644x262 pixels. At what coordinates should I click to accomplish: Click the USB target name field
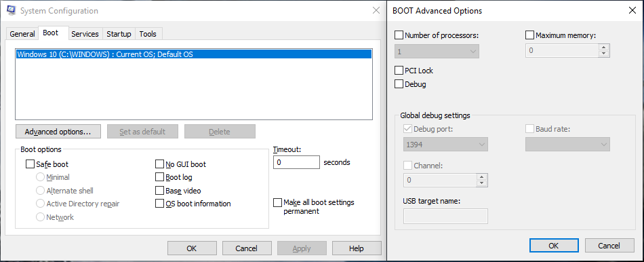click(445, 217)
